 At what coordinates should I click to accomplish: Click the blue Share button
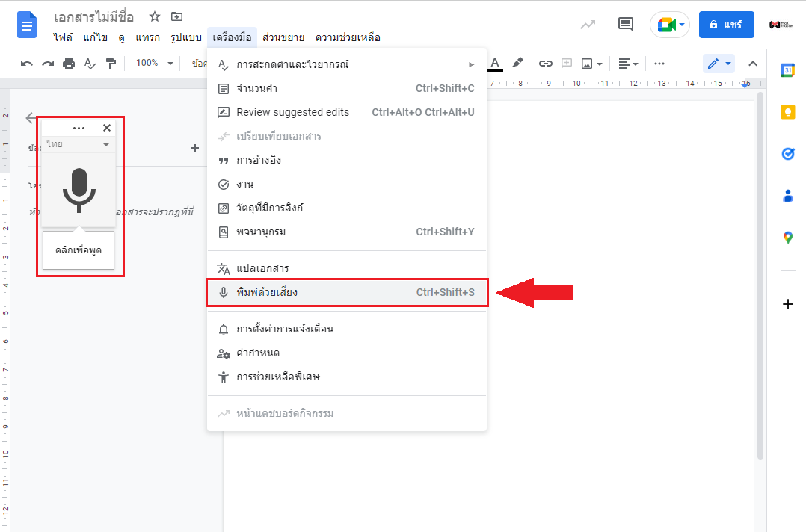tap(726, 25)
